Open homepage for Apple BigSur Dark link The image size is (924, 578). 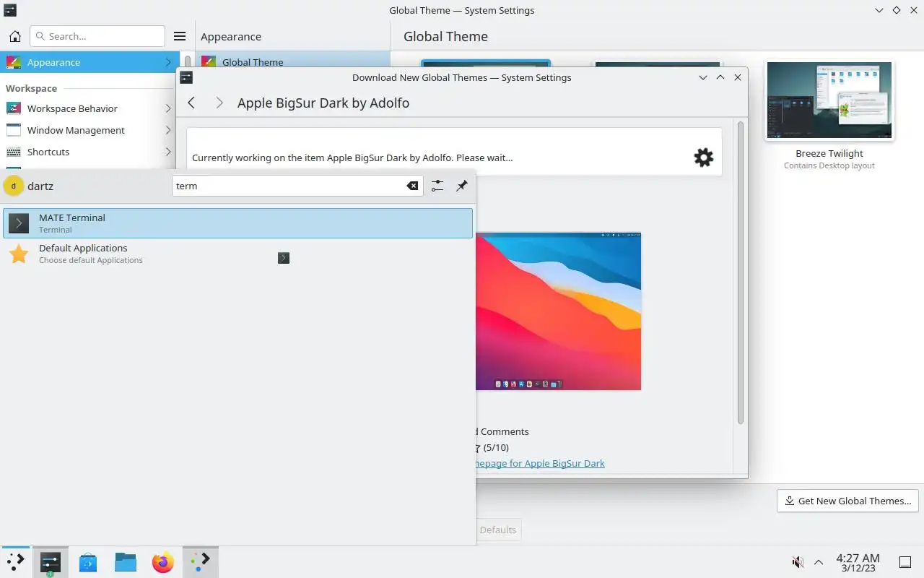[540, 463]
